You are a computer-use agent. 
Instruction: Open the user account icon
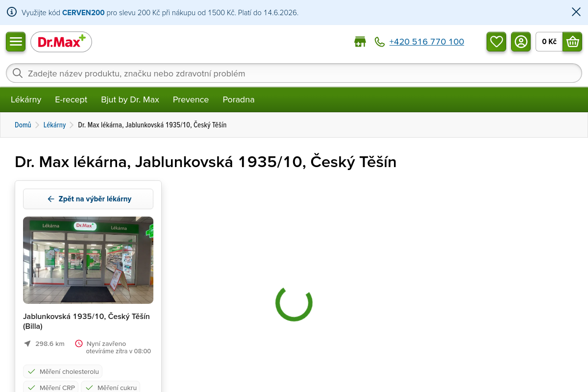tap(521, 42)
